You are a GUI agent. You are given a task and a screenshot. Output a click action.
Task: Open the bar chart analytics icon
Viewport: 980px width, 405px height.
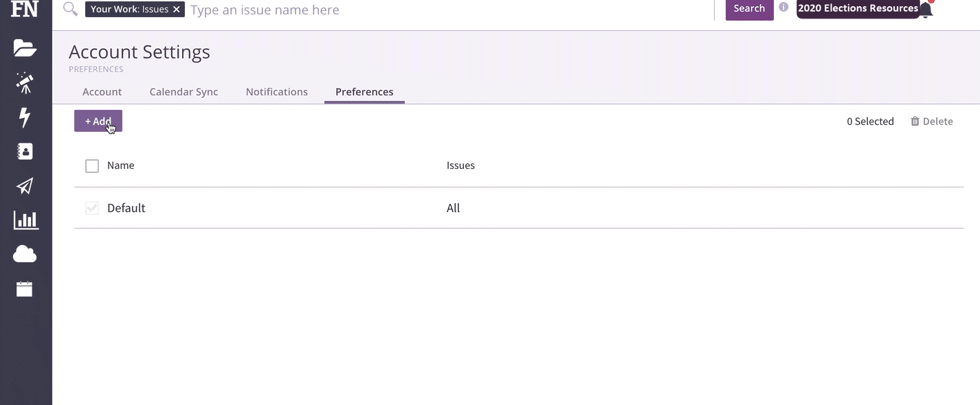click(x=25, y=220)
